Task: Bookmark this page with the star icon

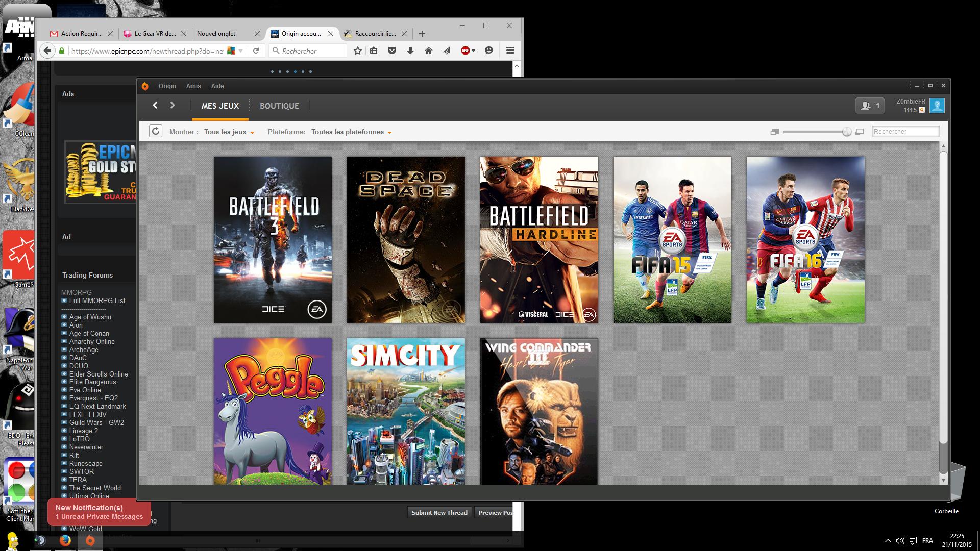Action: click(358, 51)
